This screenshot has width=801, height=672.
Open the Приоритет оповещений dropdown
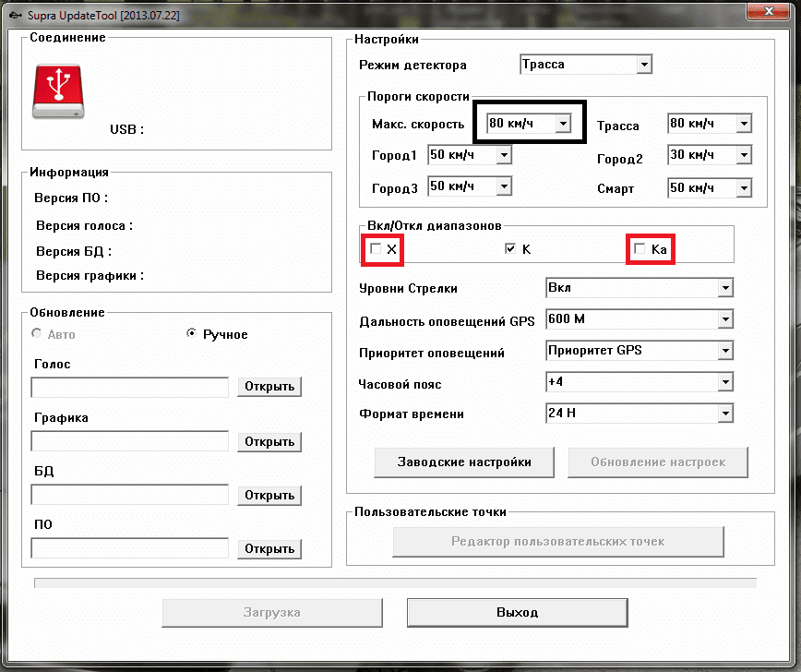(725, 351)
